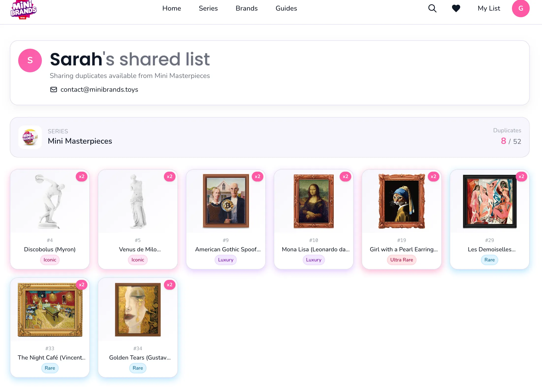The height and width of the screenshot is (392, 542).
Task: Click the '#33' item number
Action: tap(50, 348)
